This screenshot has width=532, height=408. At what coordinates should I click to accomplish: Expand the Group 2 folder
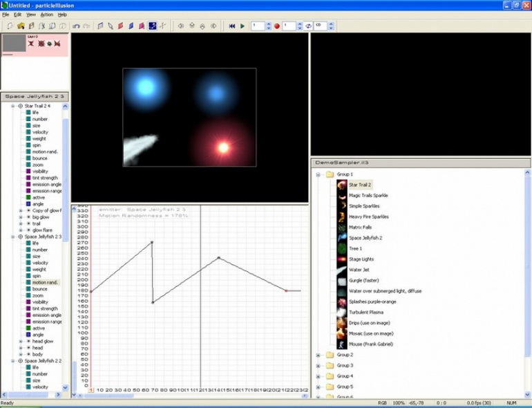pos(319,355)
